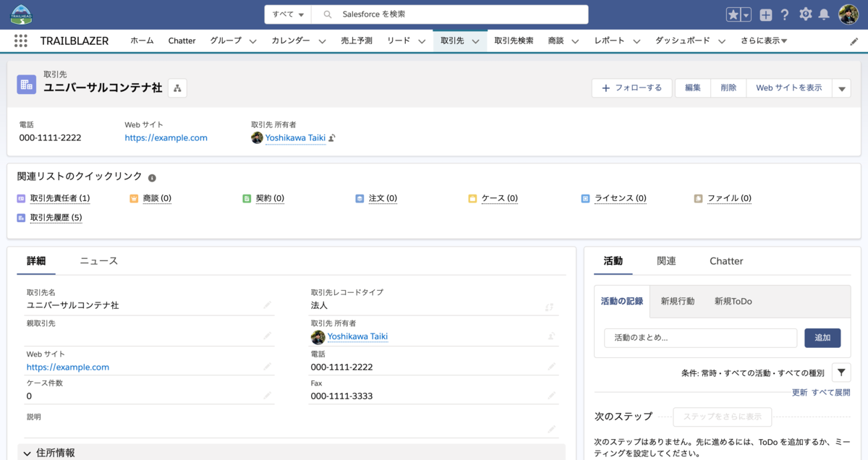
Task: Expand the リード tab chevron
Action: tap(422, 41)
